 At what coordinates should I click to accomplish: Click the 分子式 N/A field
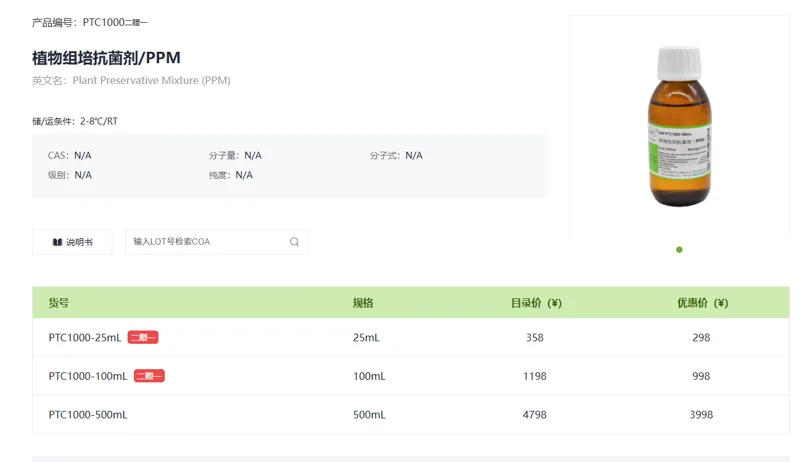point(396,156)
